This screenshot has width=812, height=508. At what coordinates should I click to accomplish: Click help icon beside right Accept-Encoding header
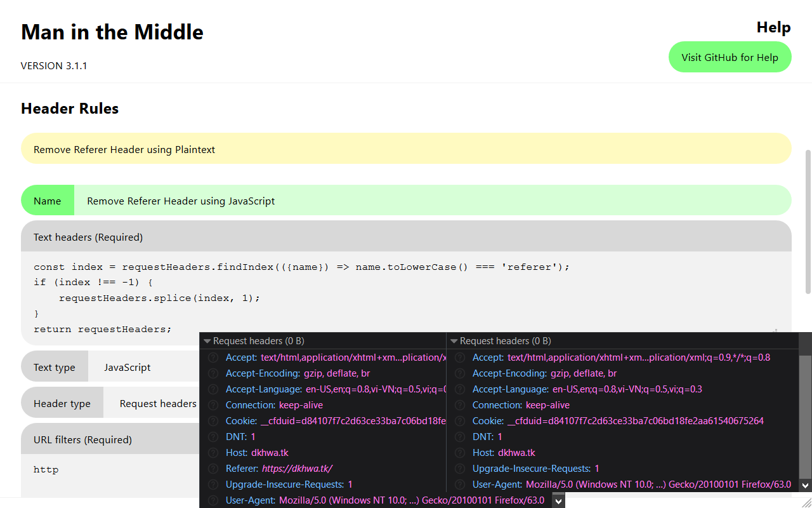click(460, 373)
